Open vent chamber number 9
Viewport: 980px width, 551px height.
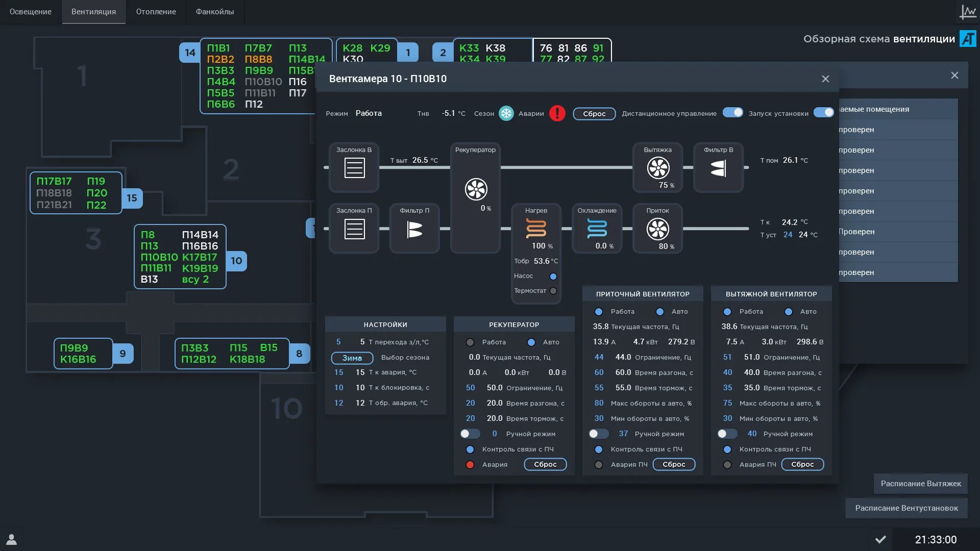tap(122, 354)
